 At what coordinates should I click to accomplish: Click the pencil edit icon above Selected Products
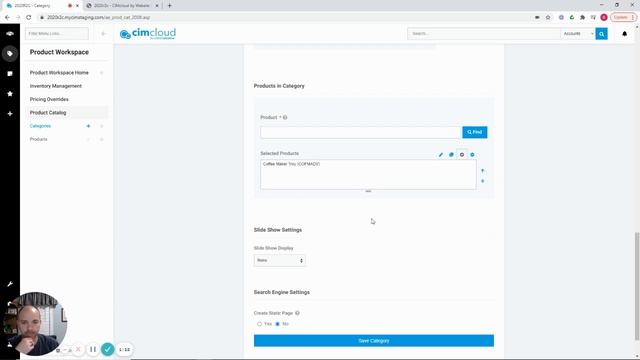pos(440,155)
